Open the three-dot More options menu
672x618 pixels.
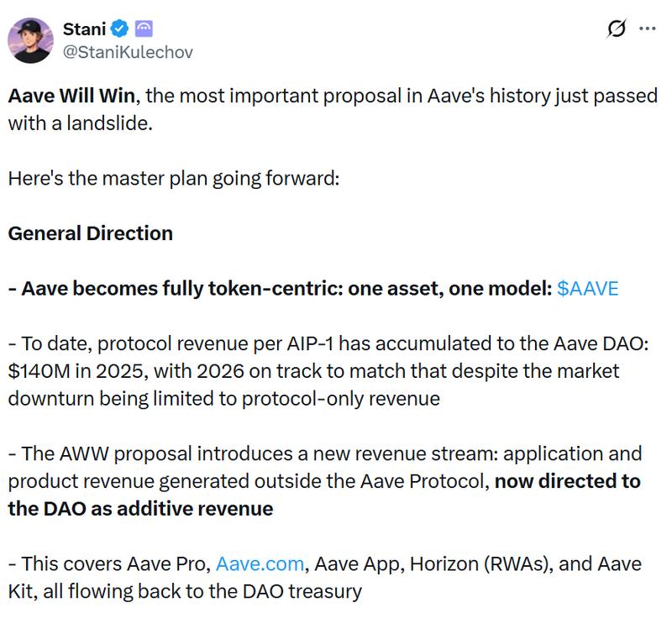[647, 29]
